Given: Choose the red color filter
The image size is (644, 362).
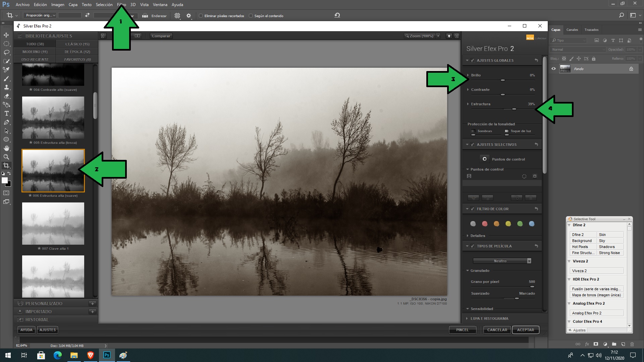Looking at the screenshot, I should (485, 224).
